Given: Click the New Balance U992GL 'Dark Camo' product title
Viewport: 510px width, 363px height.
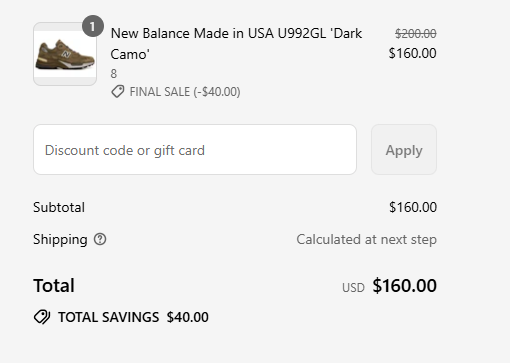Looking at the screenshot, I should point(236,44).
